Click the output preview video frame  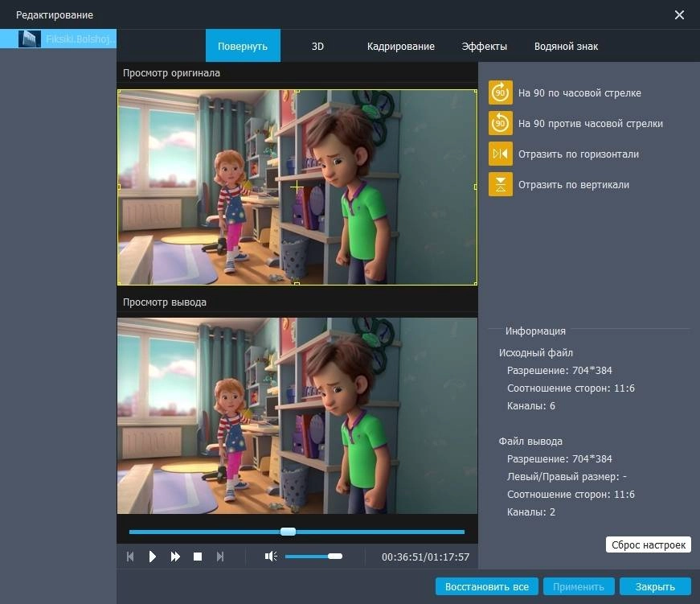pyautogui.click(x=297, y=416)
